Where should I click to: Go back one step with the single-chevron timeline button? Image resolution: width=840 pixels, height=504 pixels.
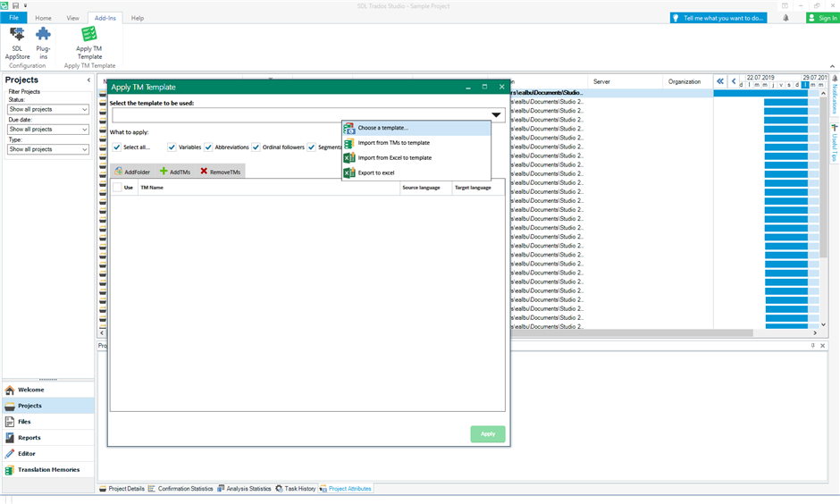coord(734,81)
